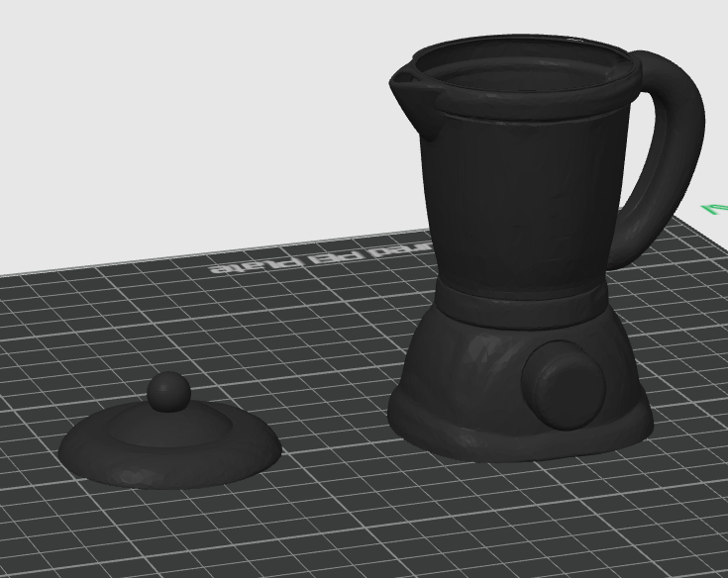Click the green axis arrow at plate edge
The image size is (728, 578).
pyautogui.click(x=715, y=208)
